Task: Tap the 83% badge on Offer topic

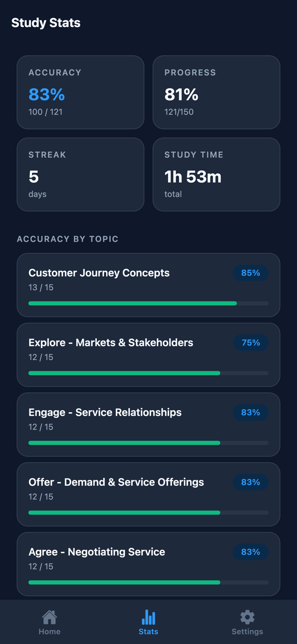Action: pos(251,482)
